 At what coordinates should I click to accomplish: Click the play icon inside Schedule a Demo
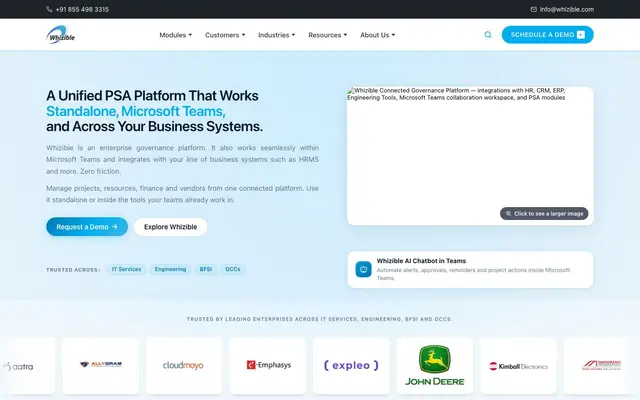(x=581, y=35)
